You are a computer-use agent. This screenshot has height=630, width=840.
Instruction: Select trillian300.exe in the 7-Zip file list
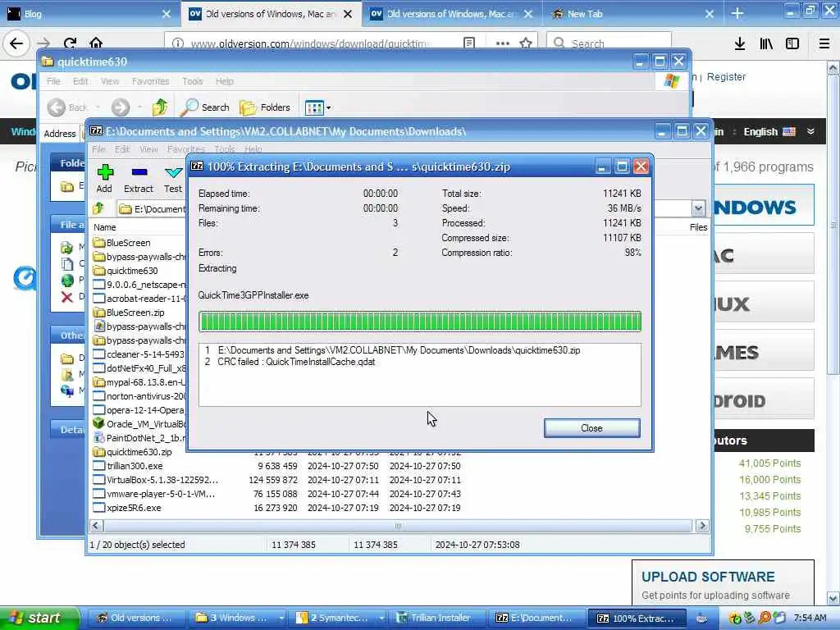coord(135,466)
